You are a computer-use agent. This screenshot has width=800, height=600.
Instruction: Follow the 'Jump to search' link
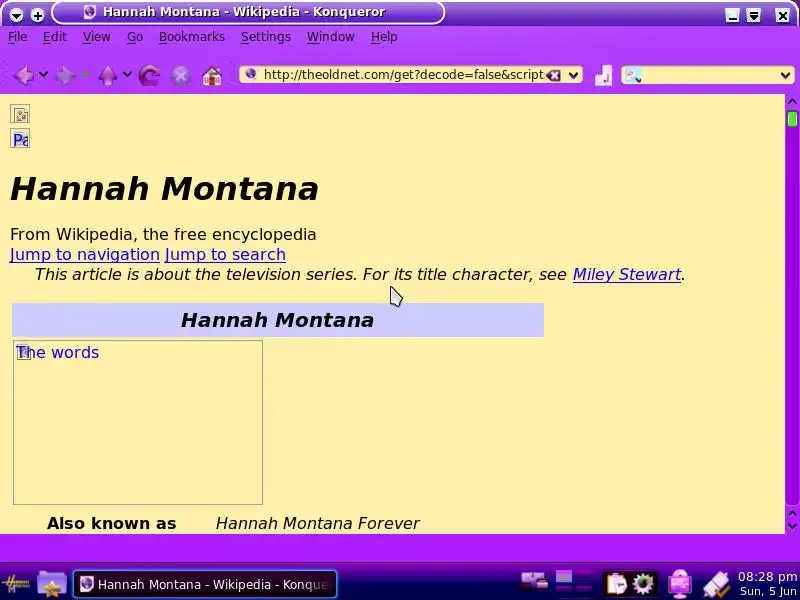coord(225,255)
